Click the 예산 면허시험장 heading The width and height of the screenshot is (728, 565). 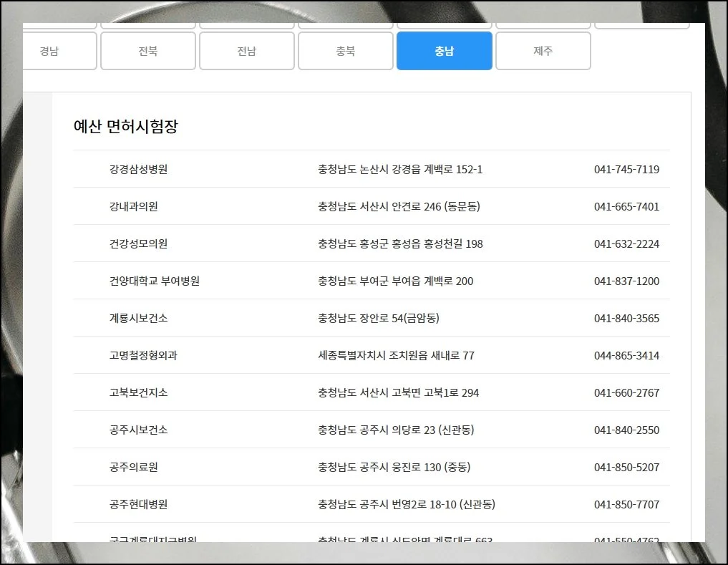click(x=125, y=125)
